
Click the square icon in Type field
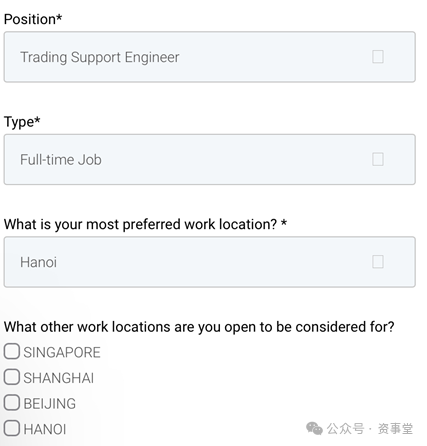coord(378,159)
